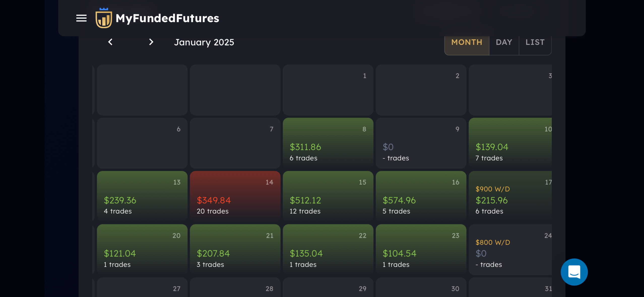Open January 13 with $239.36
The width and height of the screenshot is (644, 297).
point(142,196)
